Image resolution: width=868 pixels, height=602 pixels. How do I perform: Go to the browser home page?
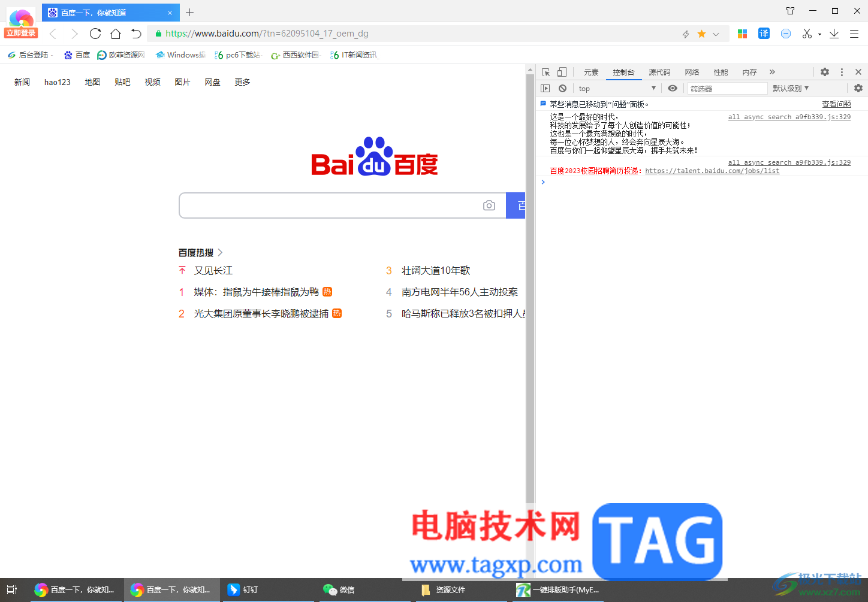(x=116, y=34)
